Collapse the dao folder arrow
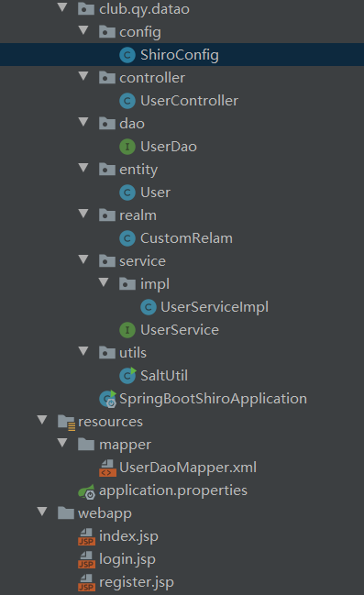364x595 pixels. point(83,122)
